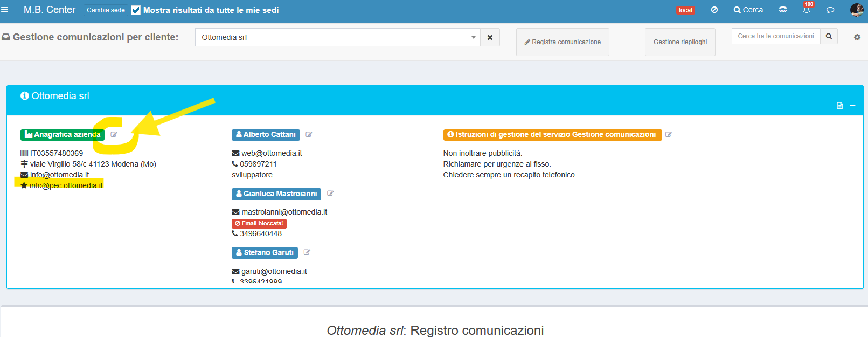868x337 pixels.
Task: Click the M.B. Center title
Action: (x=50, y=10)
